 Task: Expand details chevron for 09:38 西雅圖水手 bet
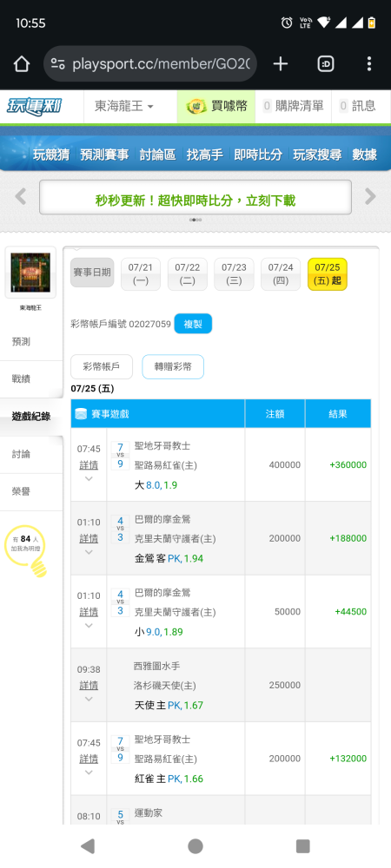89,699
